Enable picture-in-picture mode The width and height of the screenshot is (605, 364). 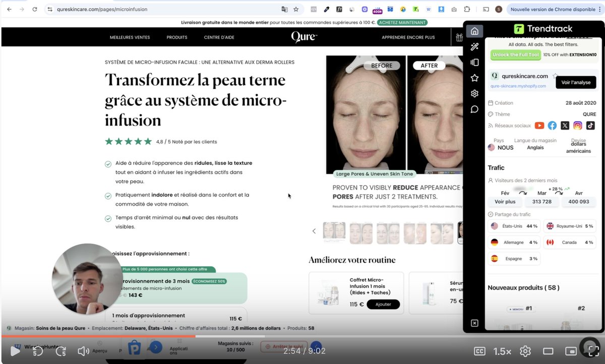[x=571, y=351]
